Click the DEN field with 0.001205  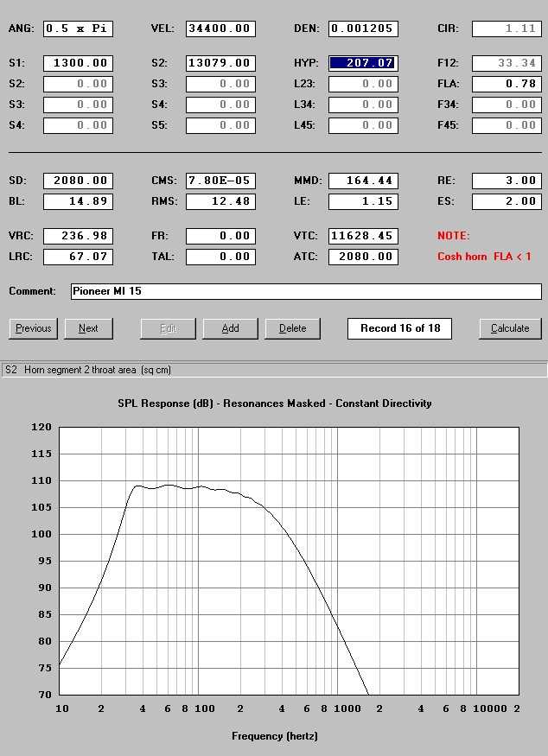click(363, 29)
